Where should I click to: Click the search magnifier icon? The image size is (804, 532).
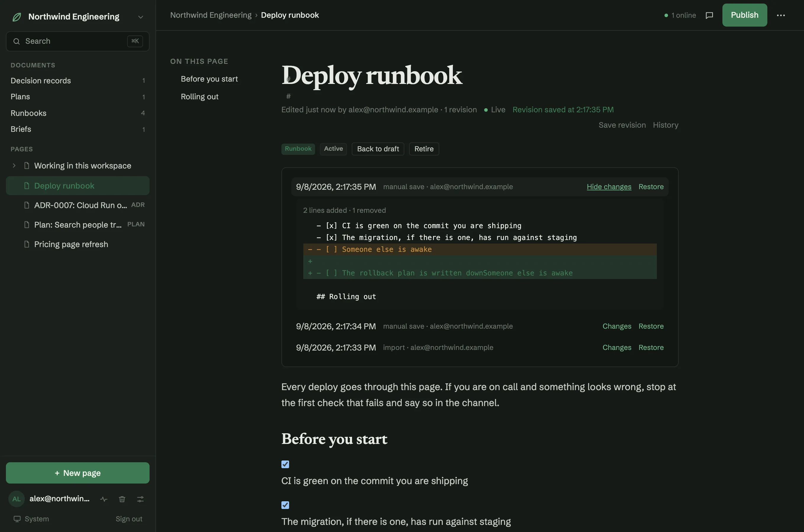click(16, 41)
